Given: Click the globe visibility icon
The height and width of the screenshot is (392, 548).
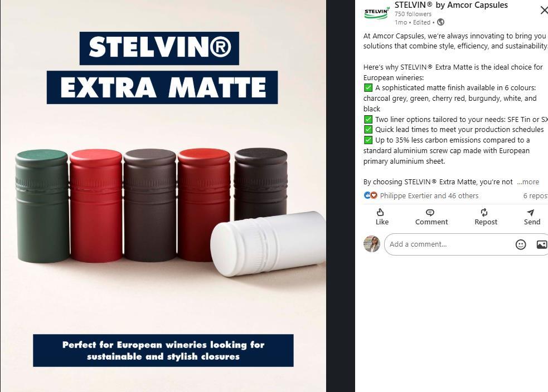Looking at the screenshot, I should tap(441, 22).
